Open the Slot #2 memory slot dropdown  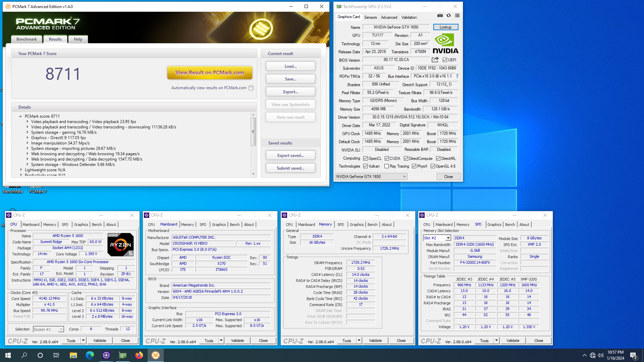tap(437, 238)
